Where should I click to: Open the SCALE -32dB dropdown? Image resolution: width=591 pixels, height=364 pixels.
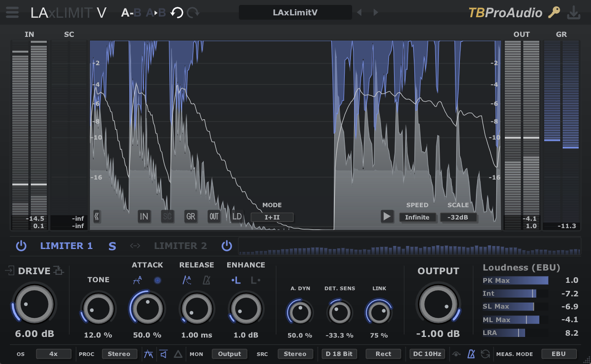[458, 217]
